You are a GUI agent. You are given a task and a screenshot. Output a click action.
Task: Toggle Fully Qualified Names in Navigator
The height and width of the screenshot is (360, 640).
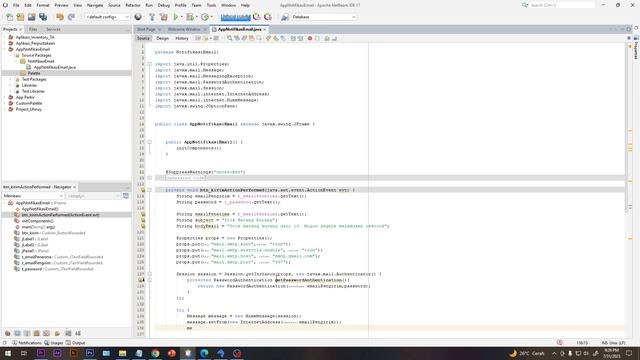(x=57, y=333)
